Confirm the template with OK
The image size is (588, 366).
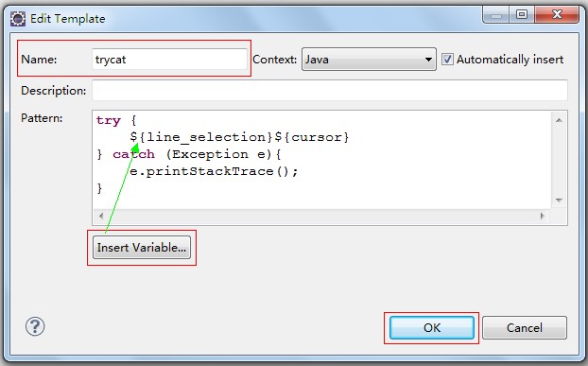click(x=432, y=328)
